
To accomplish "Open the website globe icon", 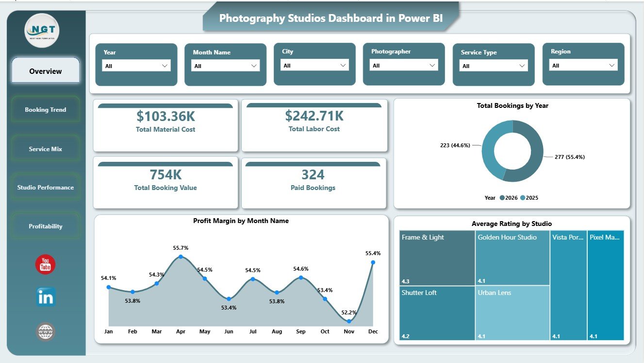I will pyautogui.click(x=46, y=332).
